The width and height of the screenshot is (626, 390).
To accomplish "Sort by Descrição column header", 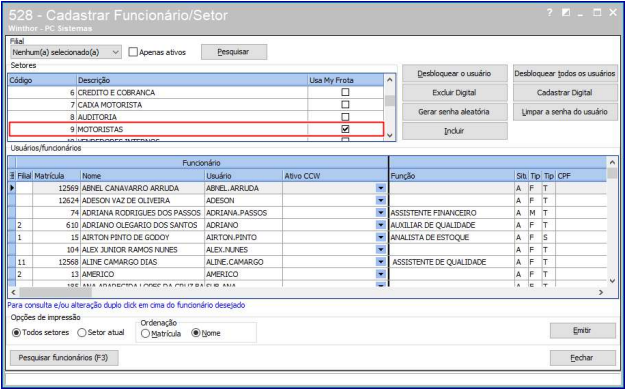I will (192, 80).
